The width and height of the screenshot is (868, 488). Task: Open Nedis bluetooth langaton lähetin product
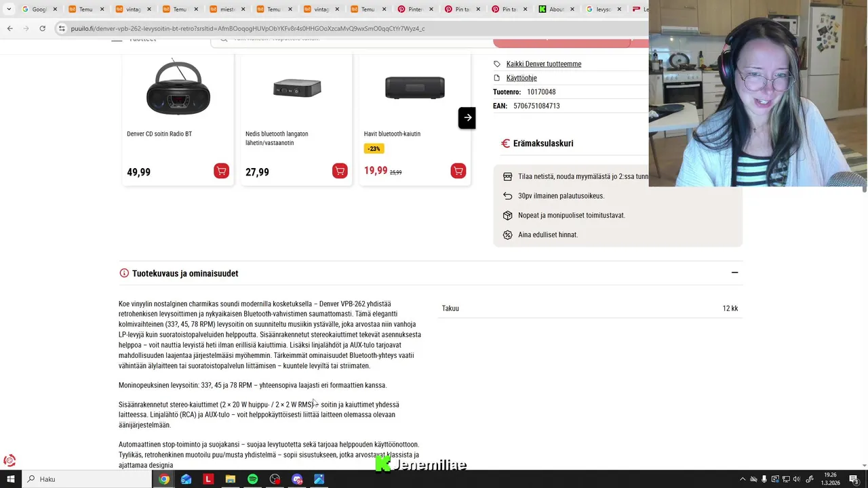pyautogui.click(x=277, y=138)
